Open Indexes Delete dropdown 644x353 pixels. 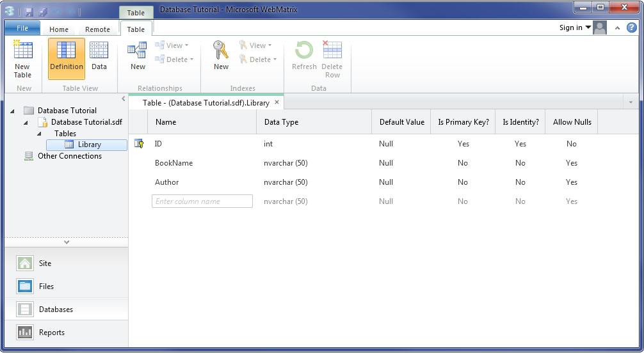[x=257, y=59]
